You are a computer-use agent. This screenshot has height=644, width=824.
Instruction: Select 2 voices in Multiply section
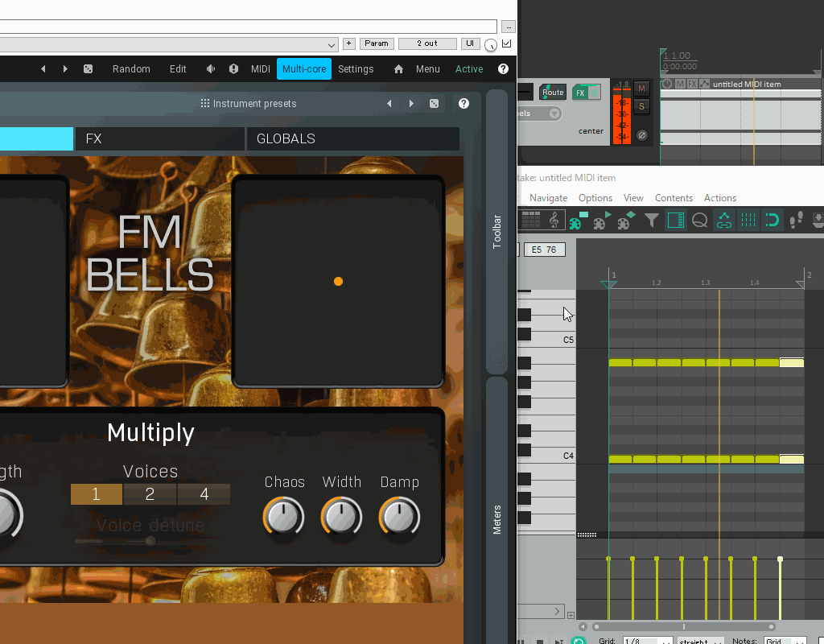[x=150, y=494]
